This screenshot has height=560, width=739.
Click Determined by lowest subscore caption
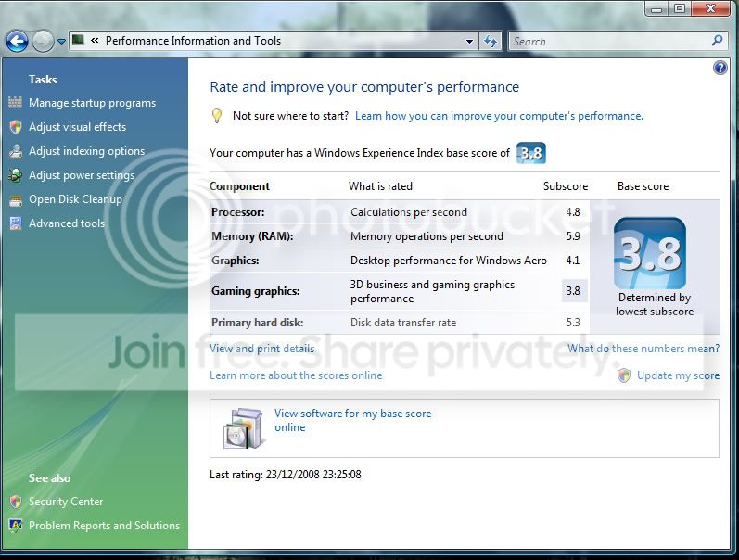(x=655, y=304)
